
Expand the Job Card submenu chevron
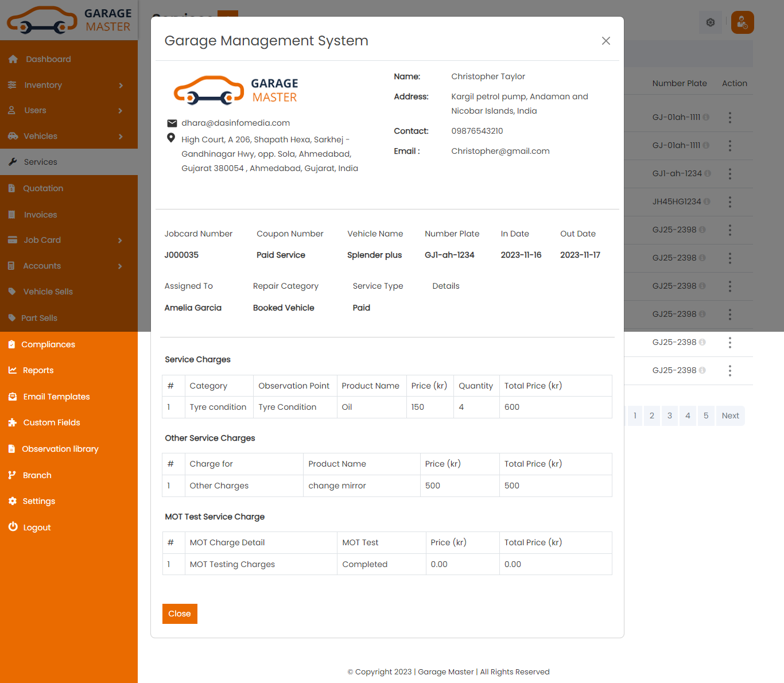coord(121,240)
